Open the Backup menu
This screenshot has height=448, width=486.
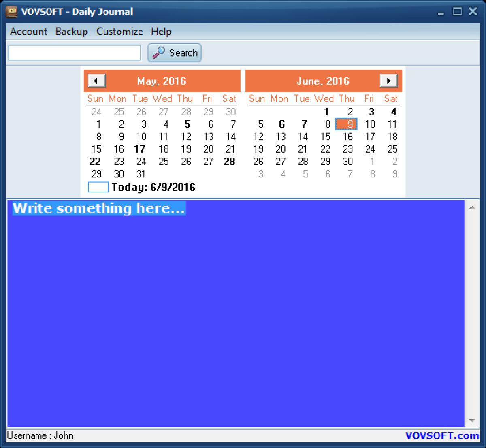72,32
